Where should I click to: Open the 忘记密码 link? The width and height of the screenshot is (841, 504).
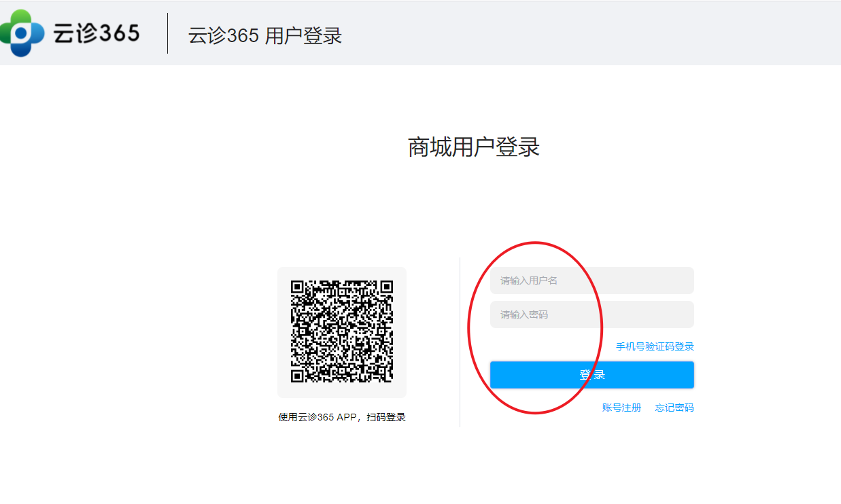tap(674, 408)
